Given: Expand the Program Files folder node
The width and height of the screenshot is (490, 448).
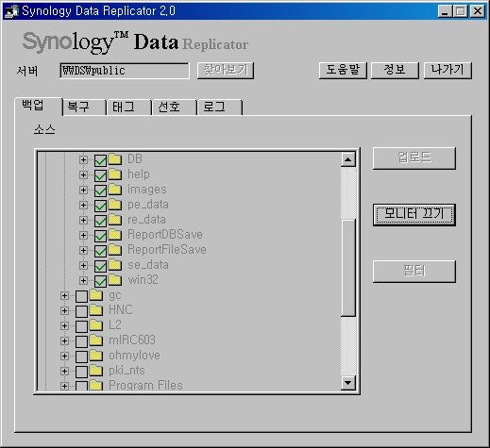Looking at the screenshot, I should [x=64, y=386].
